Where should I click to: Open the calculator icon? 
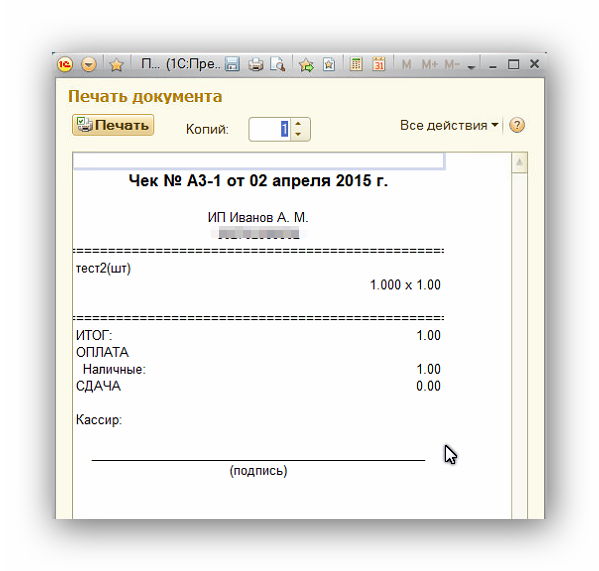(x=356, y=64)
